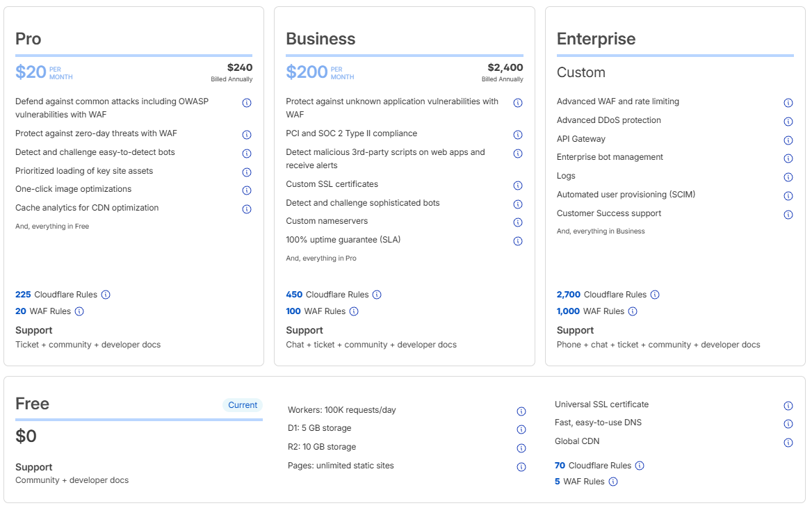812x508 pixels.
Task: Click the $2,400 billed annually amount
Action: pos(505,67)
